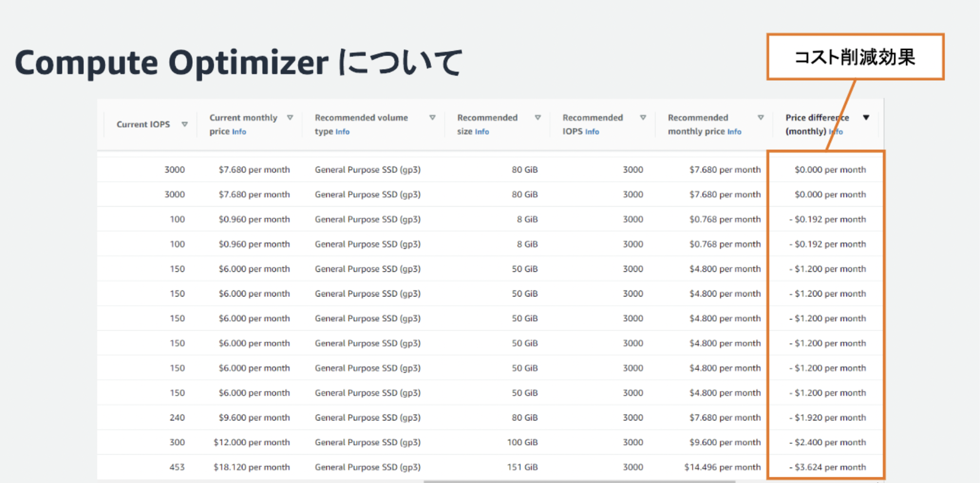Click 80 GiB in the 240 IOPS row
Image resolution: width=980 pixels, height=483 pixels.
click(524, 418)
